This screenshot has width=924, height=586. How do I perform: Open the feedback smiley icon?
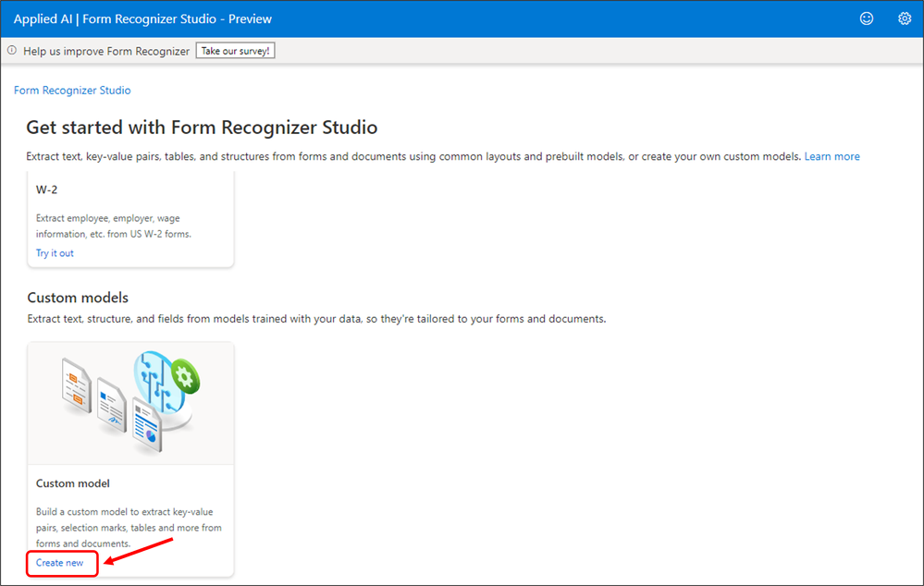coord(867,18)
